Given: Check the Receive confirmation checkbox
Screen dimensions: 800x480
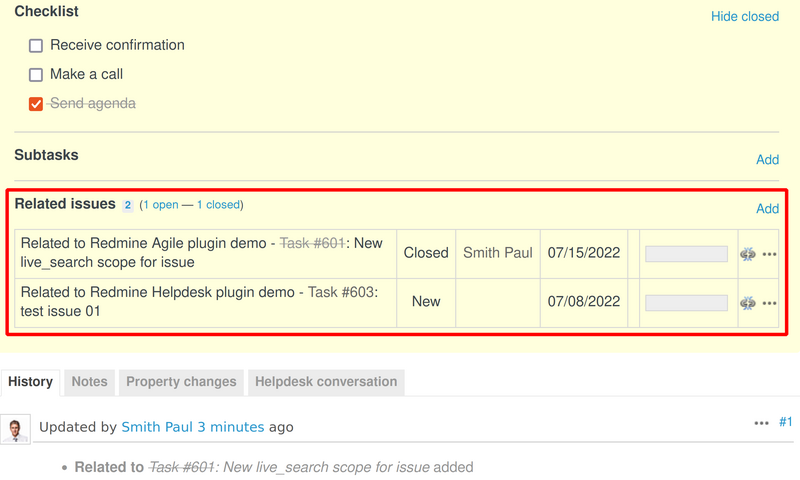Looking at the screenshot, I should point(36,46).
